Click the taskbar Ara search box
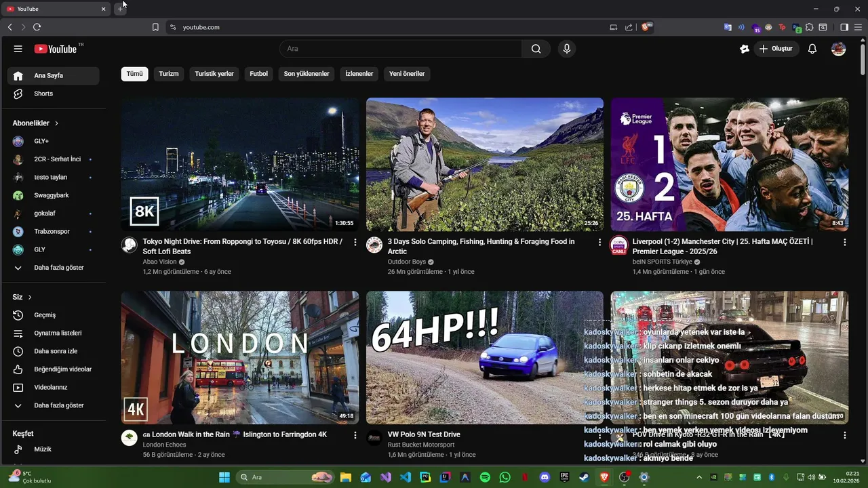This screenshot has height=488, width=868. coord(285,477)
